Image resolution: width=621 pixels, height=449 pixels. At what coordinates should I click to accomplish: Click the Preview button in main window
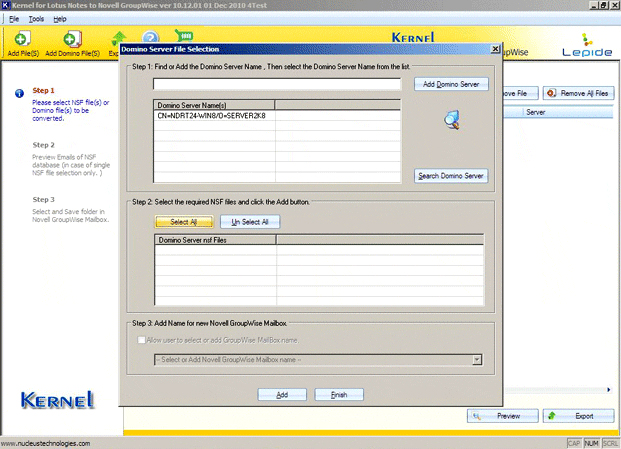tap(503, 416)
